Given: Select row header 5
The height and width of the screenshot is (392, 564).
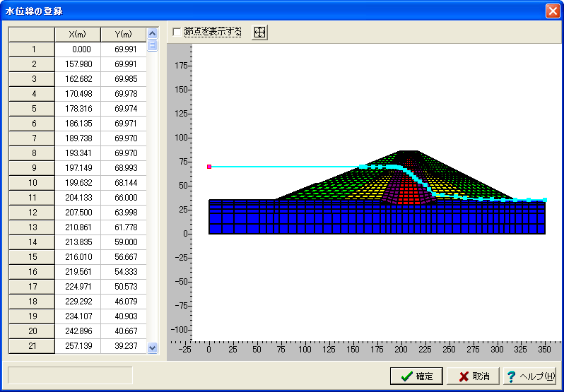Looking at the screenshot, I should tap(32, 109).
